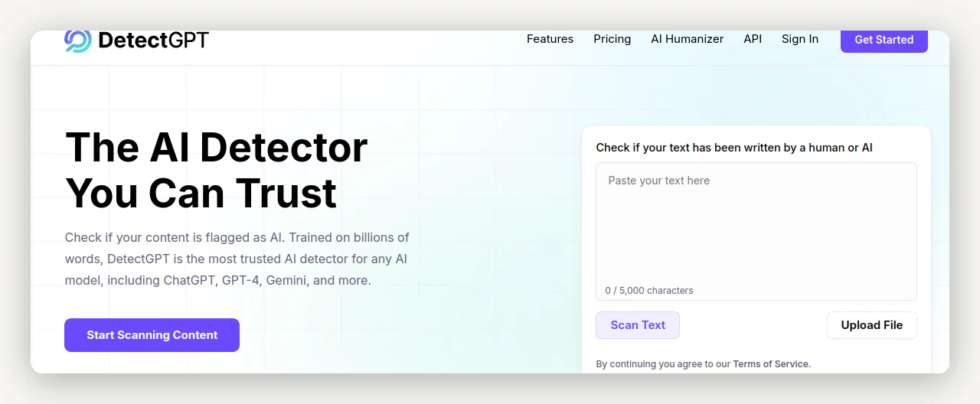
Task: Open the Features menu item
Action: click(550, 39)
